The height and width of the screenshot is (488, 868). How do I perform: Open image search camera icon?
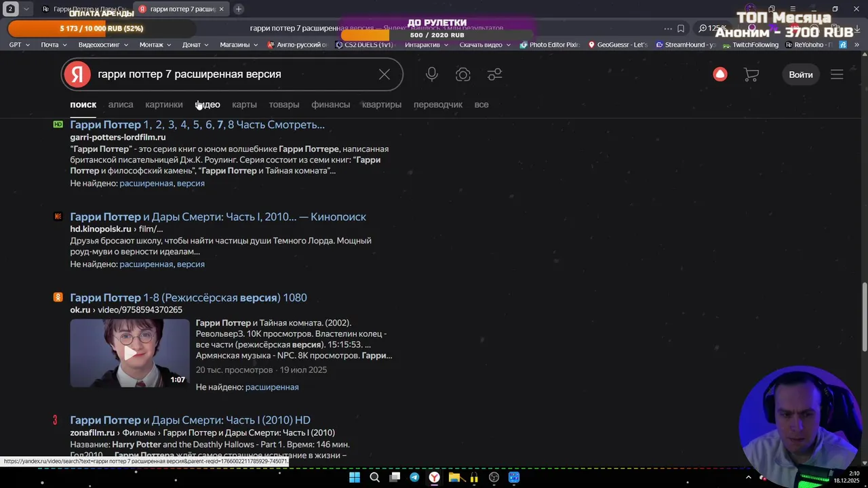(463, 75)
